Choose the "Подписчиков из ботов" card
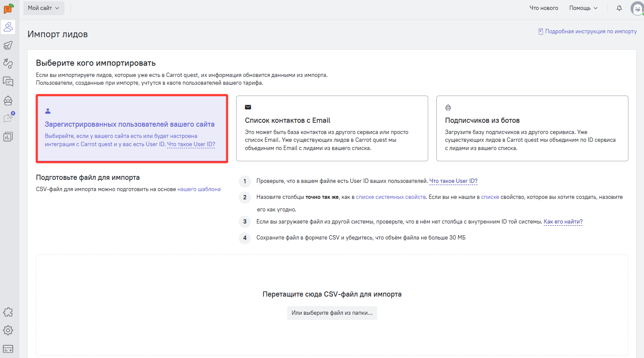644x358 pixels. pyautogui.click(x=532, y=128)
